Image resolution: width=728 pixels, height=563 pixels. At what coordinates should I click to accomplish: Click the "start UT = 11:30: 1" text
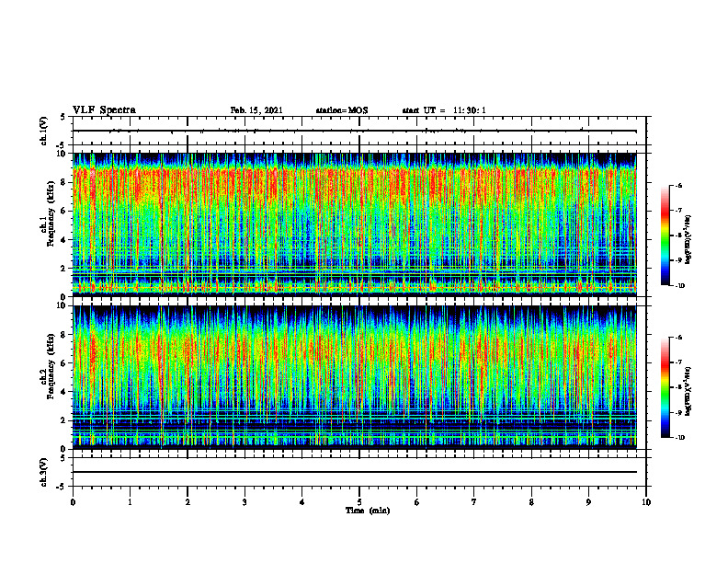point(444,110)
